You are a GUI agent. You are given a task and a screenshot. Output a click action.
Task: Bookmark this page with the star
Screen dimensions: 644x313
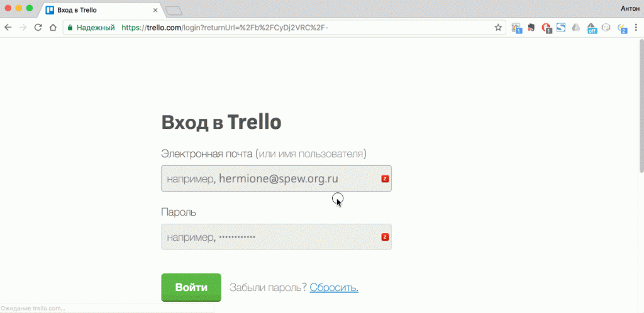tap(498, 28)
